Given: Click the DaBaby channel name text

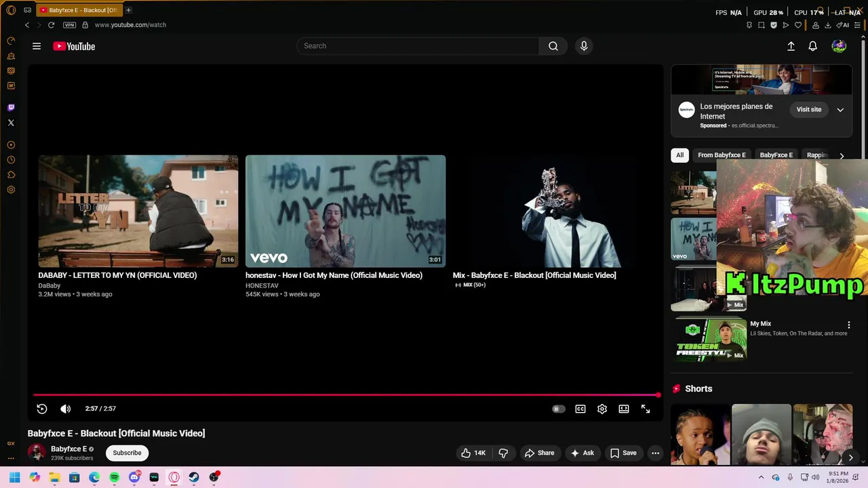Looking at the screenshot, I should (x=50, y=286).
